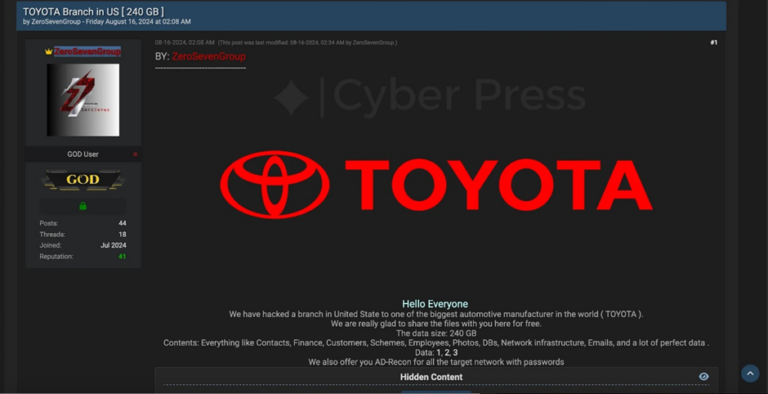Click the ZeroSevenGroup avatar image
Viewport: 768px width, 394px height.
pyautogui.click(x=83, y=100)
